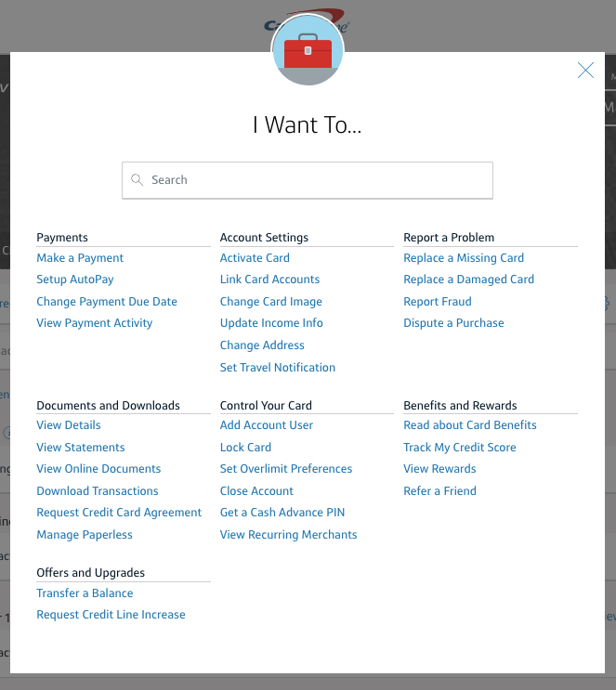Open View Statements link

tap(81, 448)
